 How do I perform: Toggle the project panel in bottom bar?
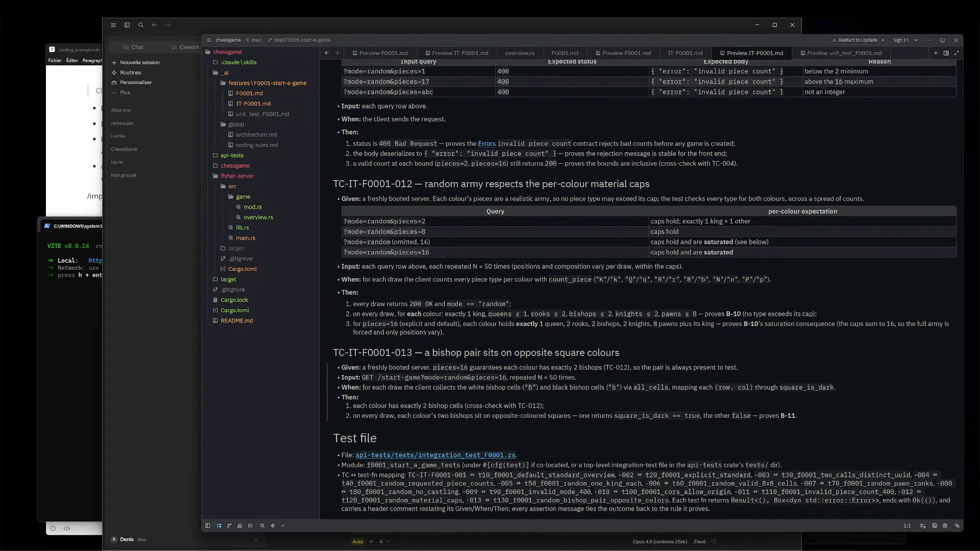tap(219, 525)
